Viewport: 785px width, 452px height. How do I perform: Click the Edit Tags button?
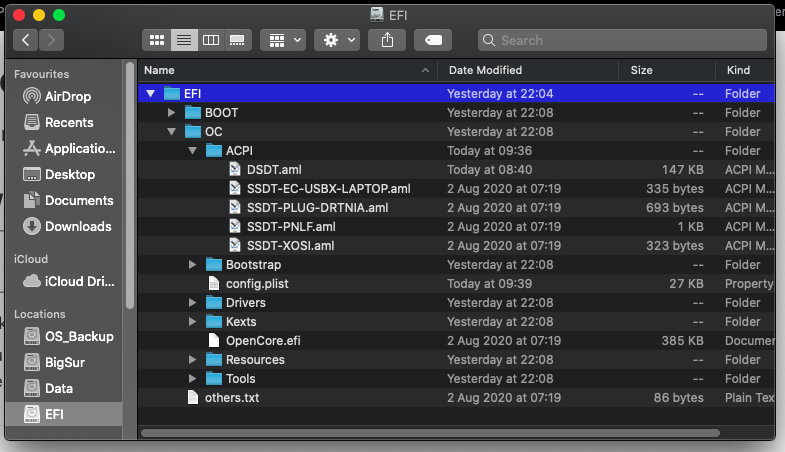pyautogui.click(x=433, y=40)
